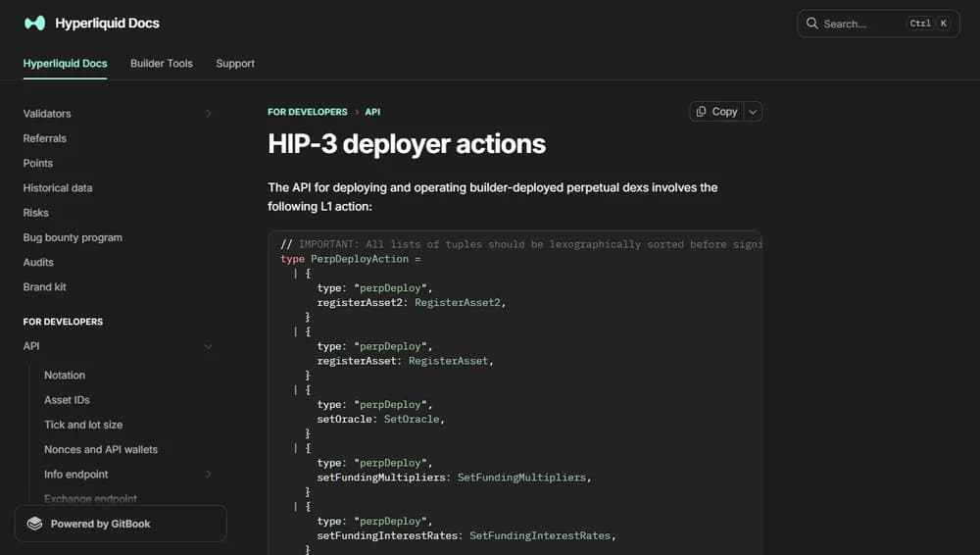
Task: Open the Tick and lot size page
Action: pyautogui.click(x=83, y=425)
